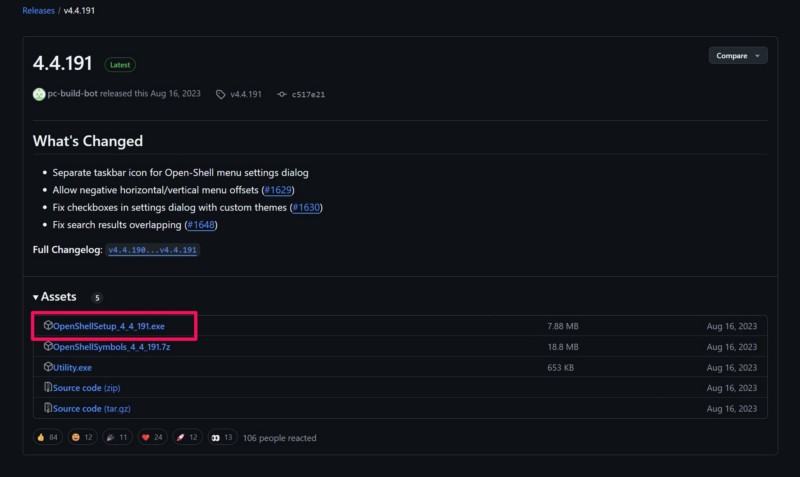Open the Compare dropdown
The width and height of the screenshot is (800, 477).
pyautogui.click(x=738, y=56)
